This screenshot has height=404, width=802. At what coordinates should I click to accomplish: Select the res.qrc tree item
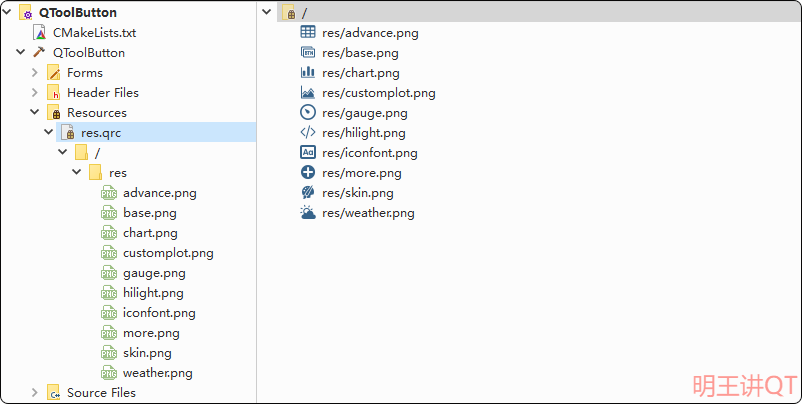(x=156, y=132)
